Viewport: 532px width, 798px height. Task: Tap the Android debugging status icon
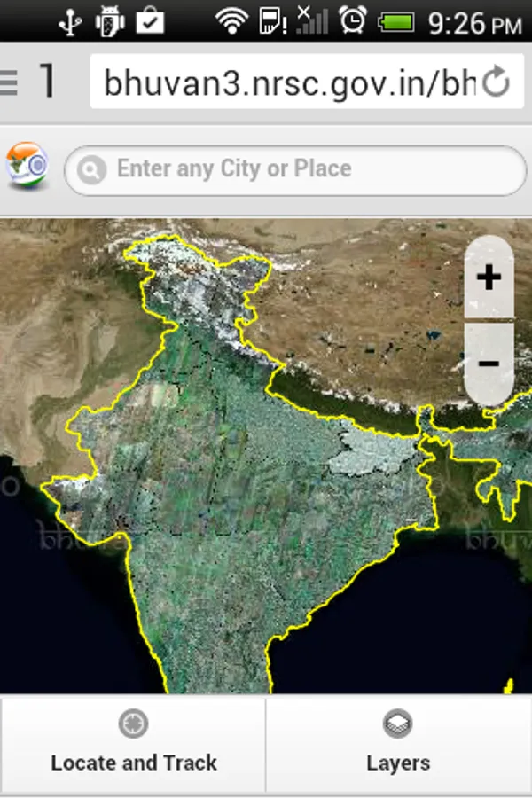tap(110, 21)
